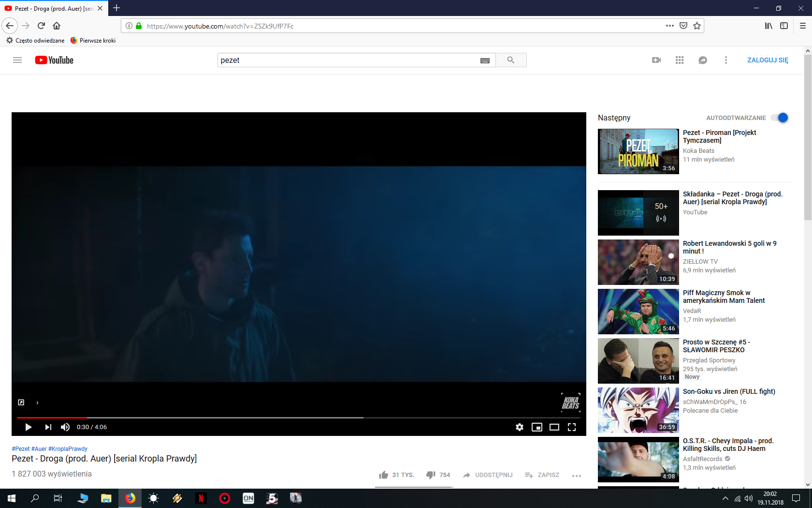Save page to Pocket
This screenshot has height=508, width=812.
click(683, 26)
